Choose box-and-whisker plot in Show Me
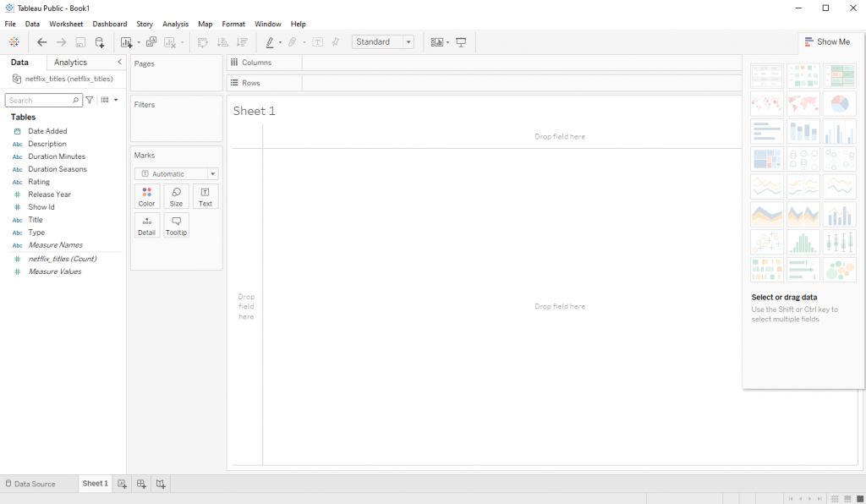This screenshot has width=866, height=504. pyautogui.click(x=840, y=243)
